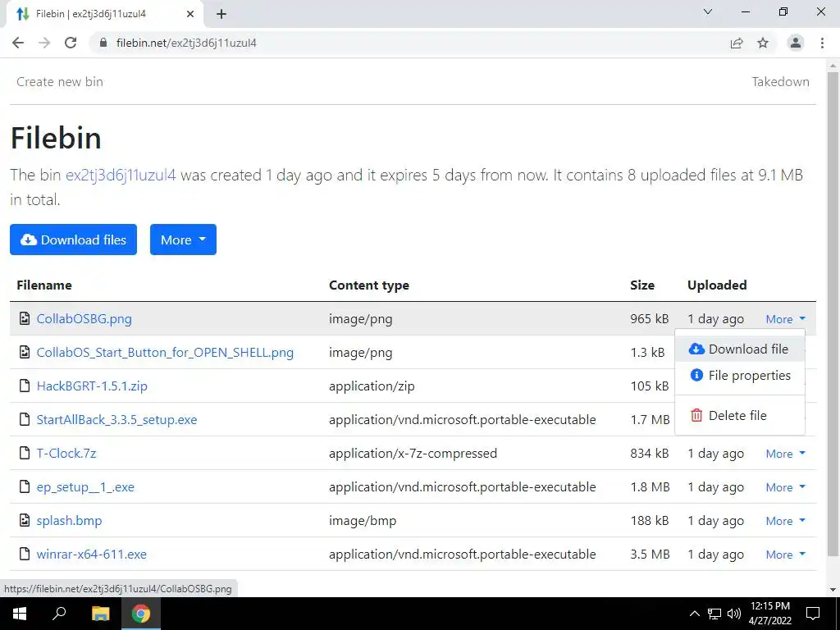Image resolution: width=840 pixels, height=630 pixels.
Task: Click the network icon in system tray
Action: tap(714, 614)
